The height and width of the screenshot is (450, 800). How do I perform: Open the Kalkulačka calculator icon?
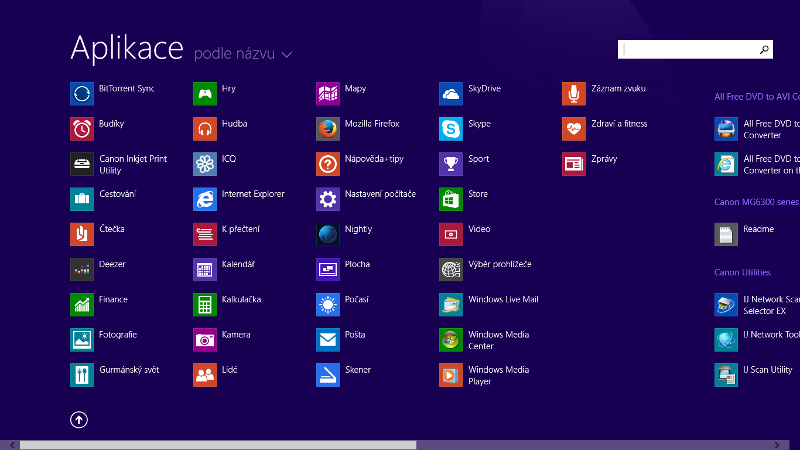pos(204,304)
